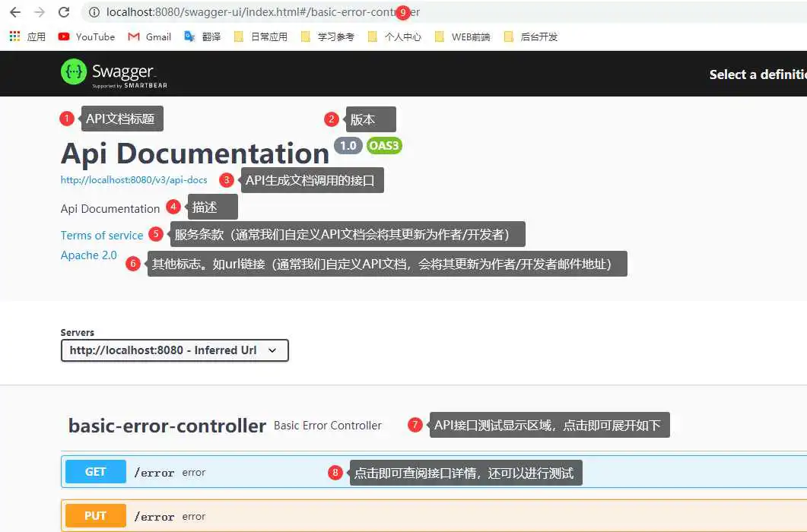Open the 学习参考 bookmark folder
Image resolution: width=807 pixels, height=532 pixels.
328,36
